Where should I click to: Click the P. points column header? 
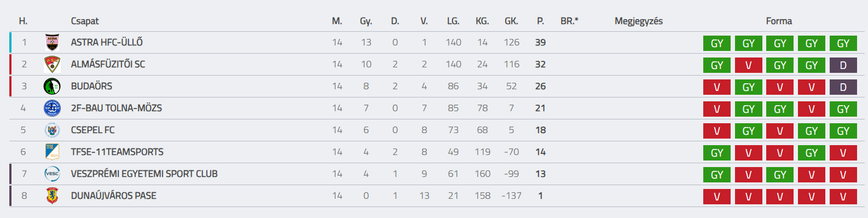point(540,21)
